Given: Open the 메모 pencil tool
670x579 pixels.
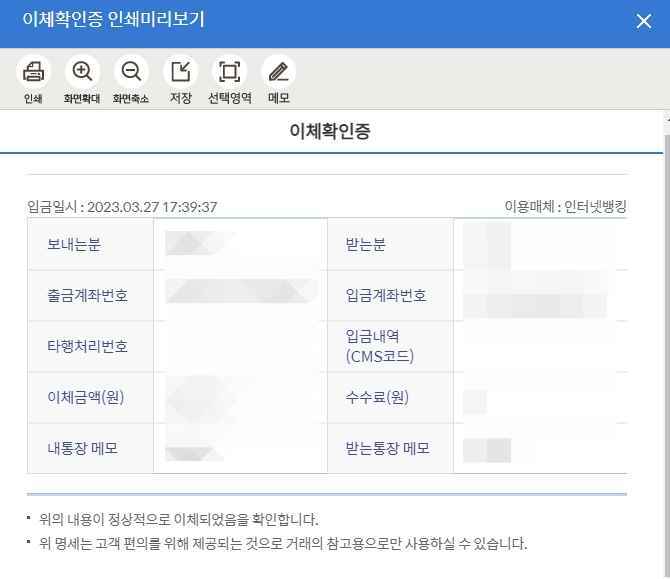Looking at the screenshot, I should 279,72.
